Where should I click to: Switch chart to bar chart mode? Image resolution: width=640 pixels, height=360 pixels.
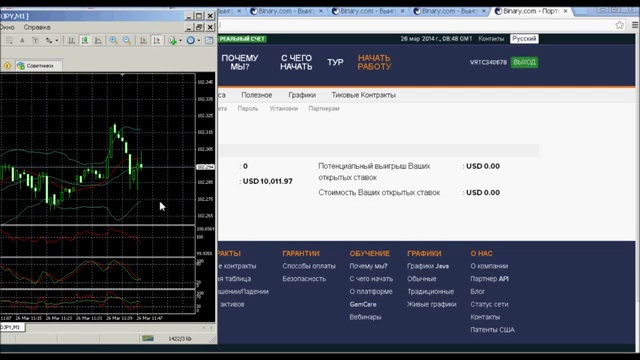pyautogui.click(x=71, y=40)
